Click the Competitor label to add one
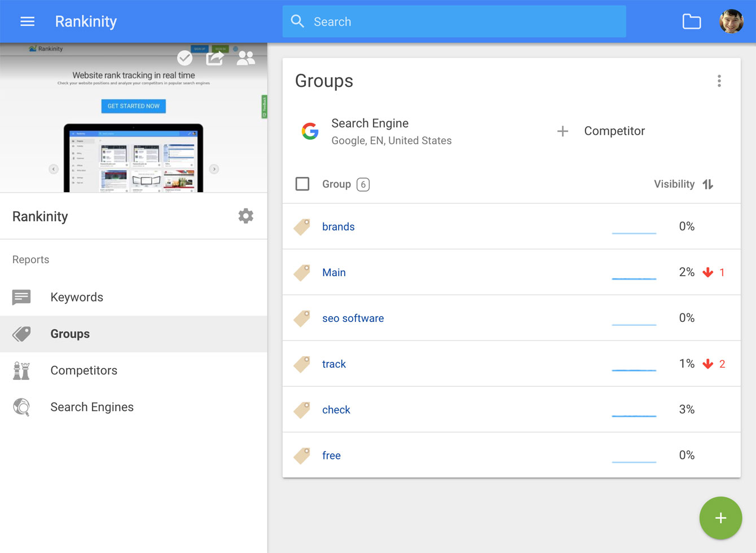The height and width of the screenshot is (553, 756). coord(614,131)
